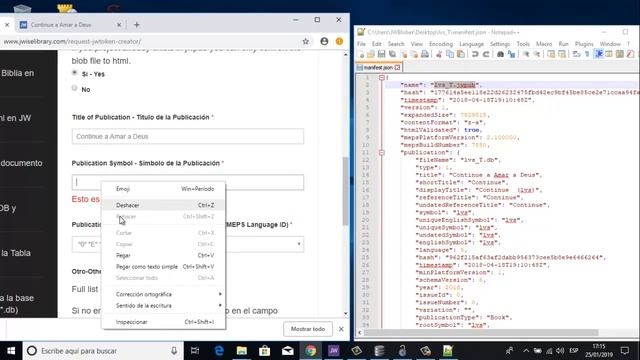Click the Zoom Out icon in Notepad++

coord(537,54)
